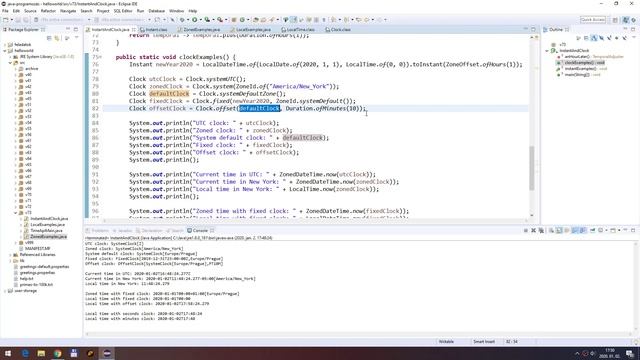
Task: Switch to the LocalExamples.java editor tab
Action: pos(250,29)
